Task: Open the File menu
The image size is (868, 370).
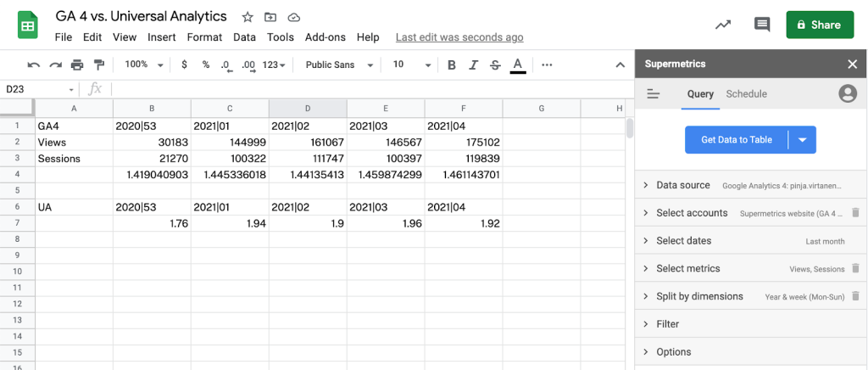Action: pos(64,37)
